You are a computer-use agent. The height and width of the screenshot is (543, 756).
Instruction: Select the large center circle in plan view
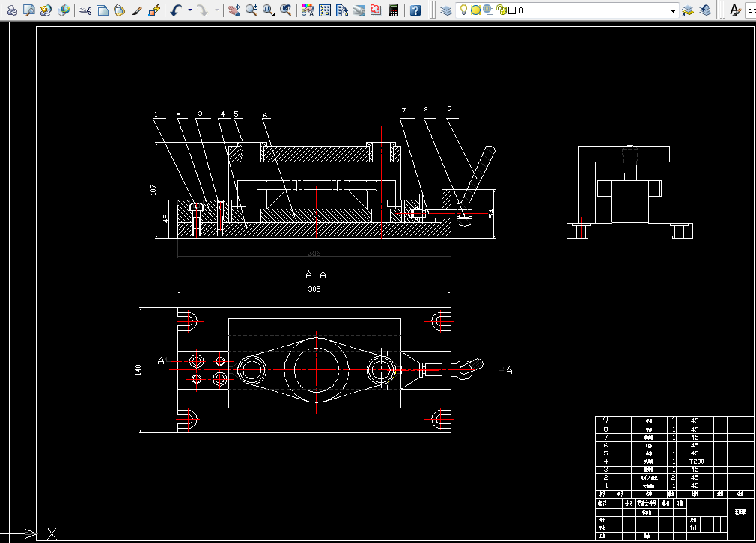[x=317, y=370]
